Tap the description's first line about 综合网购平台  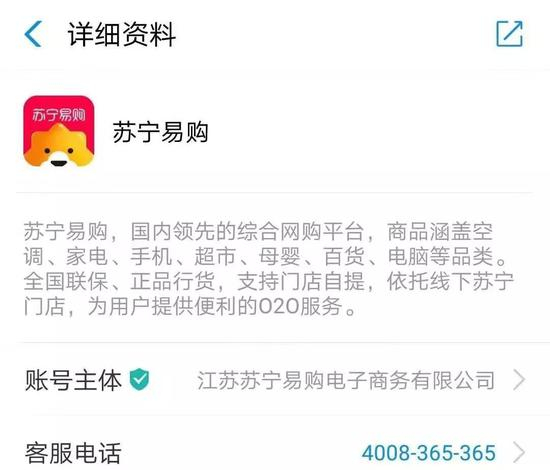pyautogui.click(x=258, y=231)
